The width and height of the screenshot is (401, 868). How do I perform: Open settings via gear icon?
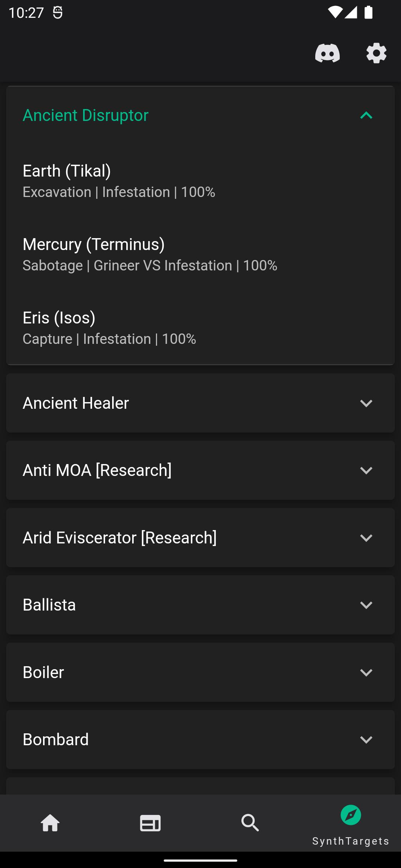point(376,53)
